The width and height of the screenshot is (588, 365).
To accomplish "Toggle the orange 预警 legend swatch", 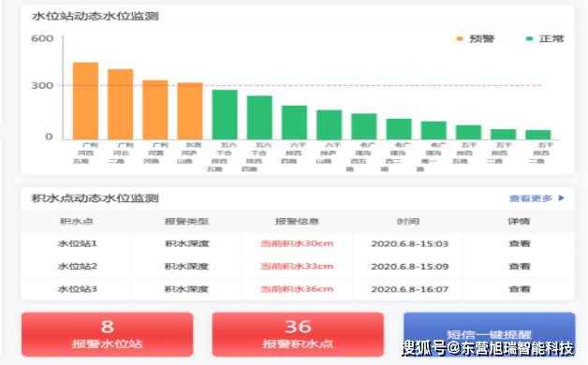I will tap(460, 38).
